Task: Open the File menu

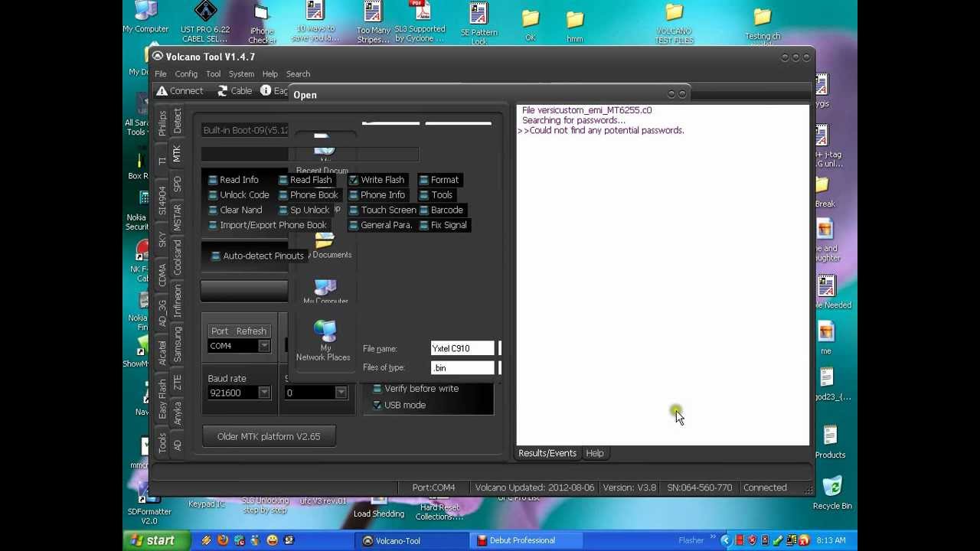Action: coord(161,74)
